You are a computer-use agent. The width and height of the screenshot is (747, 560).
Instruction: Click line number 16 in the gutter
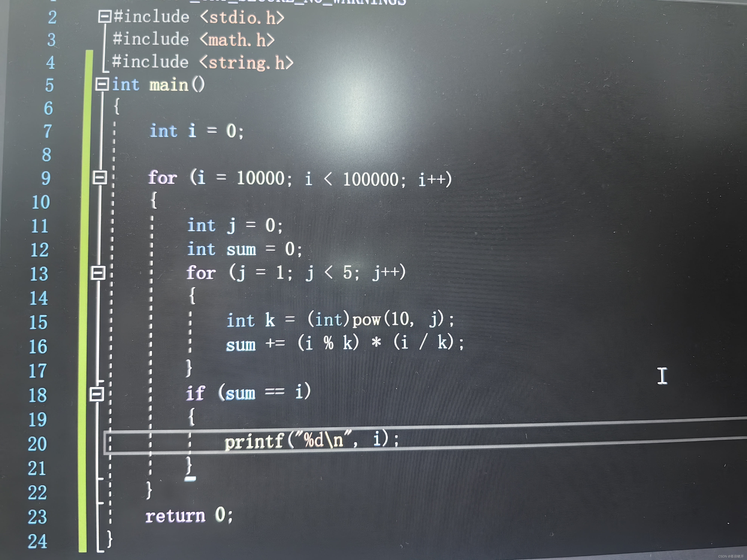pyautogui.click(x=38, y=347)
